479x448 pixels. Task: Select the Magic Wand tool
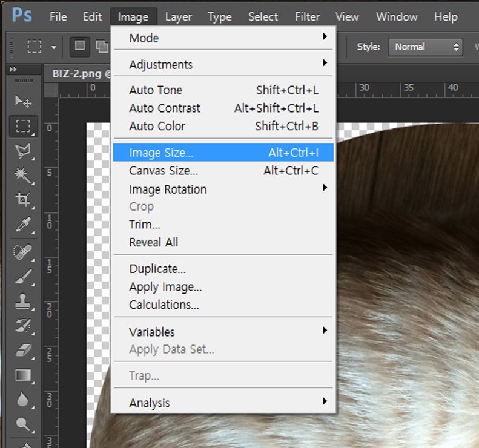pyautogui.click(x=23, y=176)
